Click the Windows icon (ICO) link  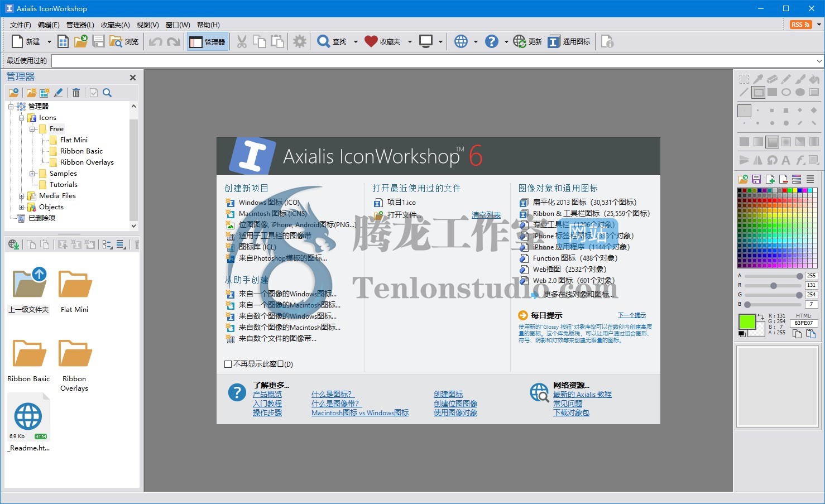(269, 202)
